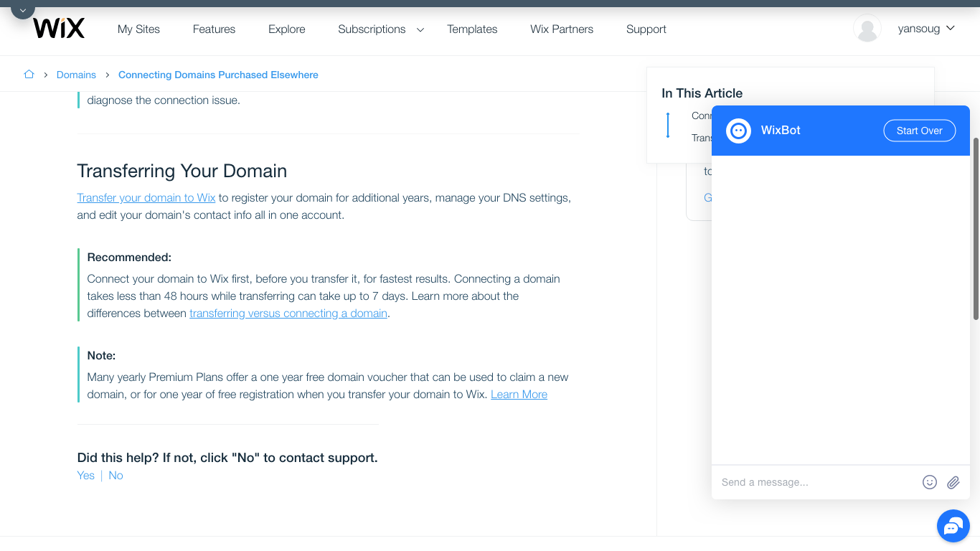Click the page vertical scrollbar
Viewport: 980px width, 551px height.
point(976,228)
